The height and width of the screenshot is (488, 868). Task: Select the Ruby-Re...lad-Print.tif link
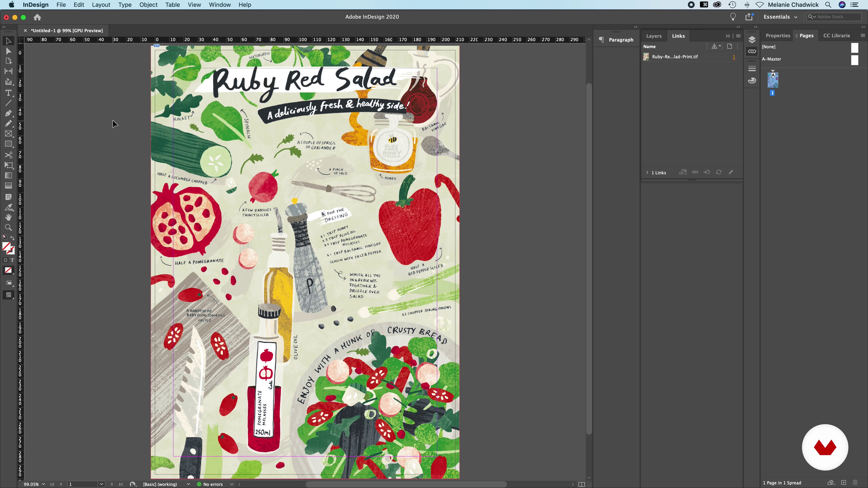[691, 57]
